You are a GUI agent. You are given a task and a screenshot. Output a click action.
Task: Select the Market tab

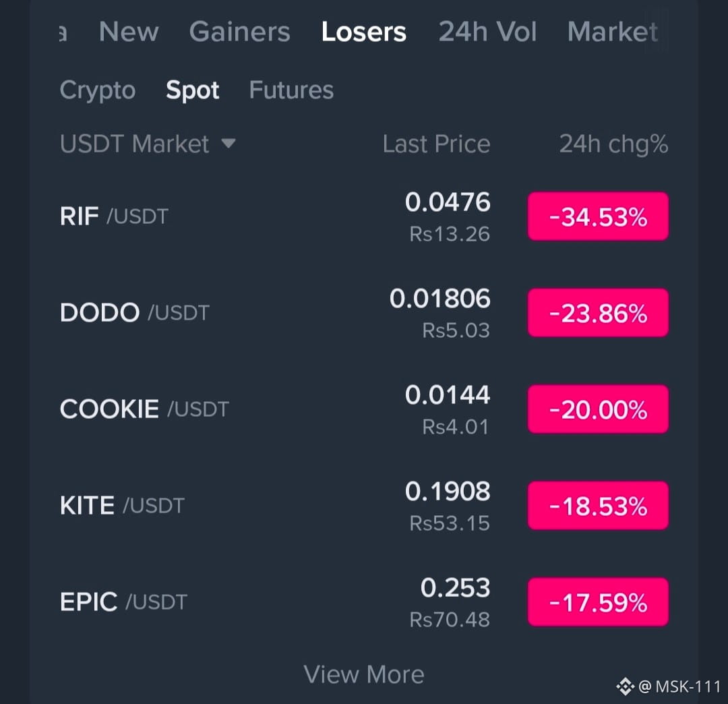[x=612, y=32]
